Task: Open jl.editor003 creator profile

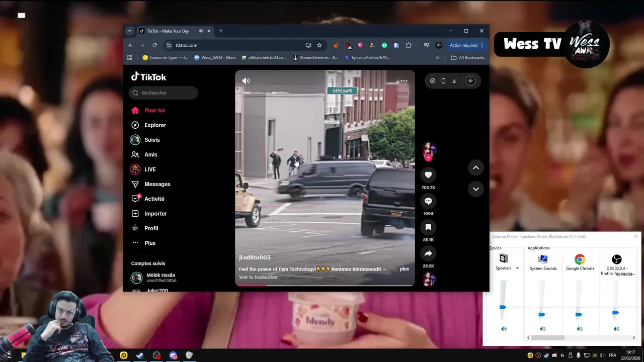Action: (x=255, y=257)
